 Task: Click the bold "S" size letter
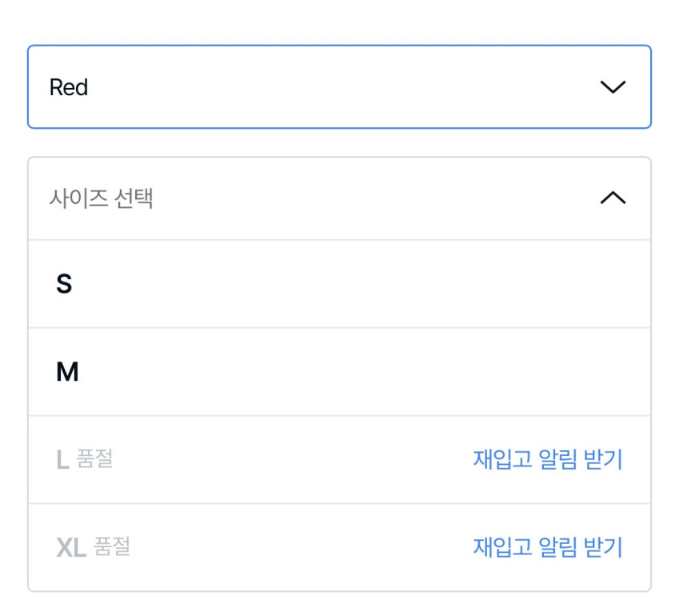(64, 284)
